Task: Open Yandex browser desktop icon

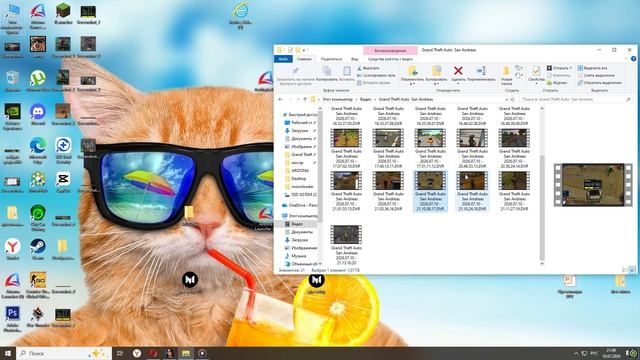Action: click(x=12, y=246)
